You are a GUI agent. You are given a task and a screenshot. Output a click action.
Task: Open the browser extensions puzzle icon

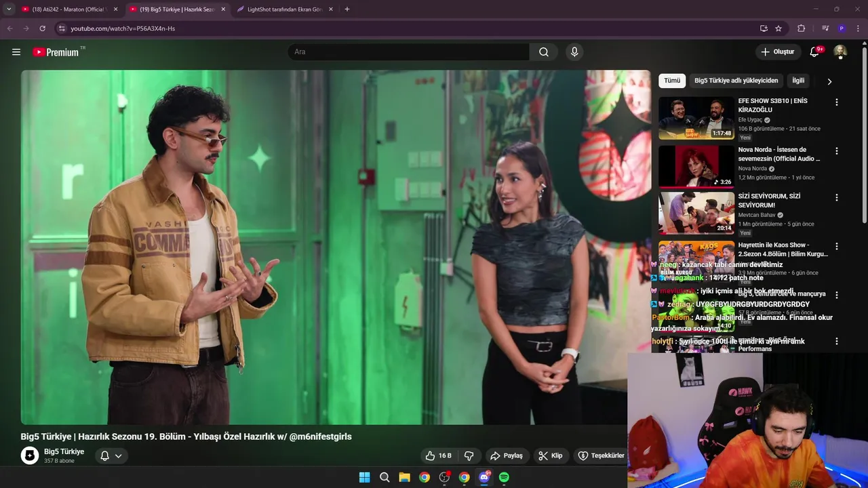tap(801, 28)
